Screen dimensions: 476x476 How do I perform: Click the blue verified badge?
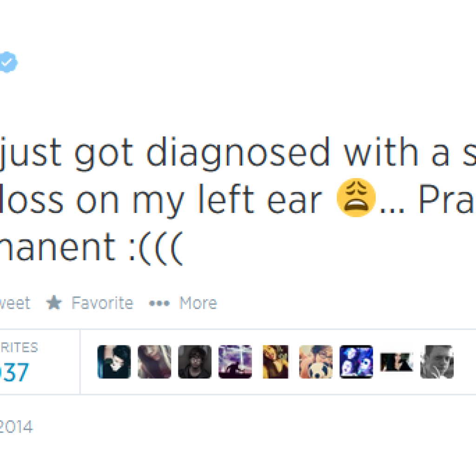(x=8, y=62)
